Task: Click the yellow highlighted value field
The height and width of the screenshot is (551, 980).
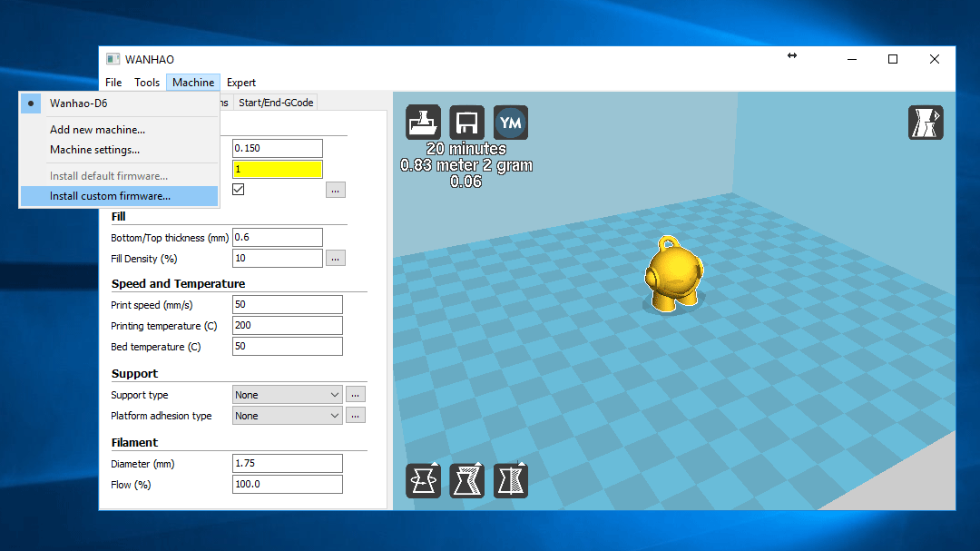Action: tap(277, 170)
